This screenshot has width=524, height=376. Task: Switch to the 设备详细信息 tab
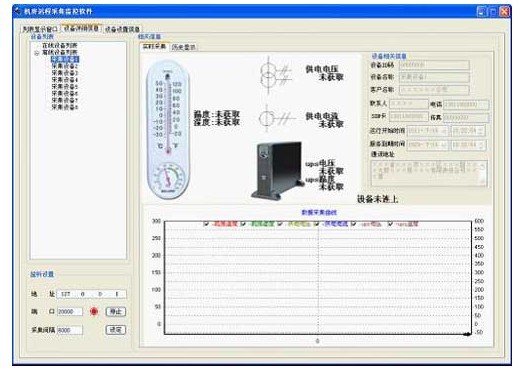[81, 28]
